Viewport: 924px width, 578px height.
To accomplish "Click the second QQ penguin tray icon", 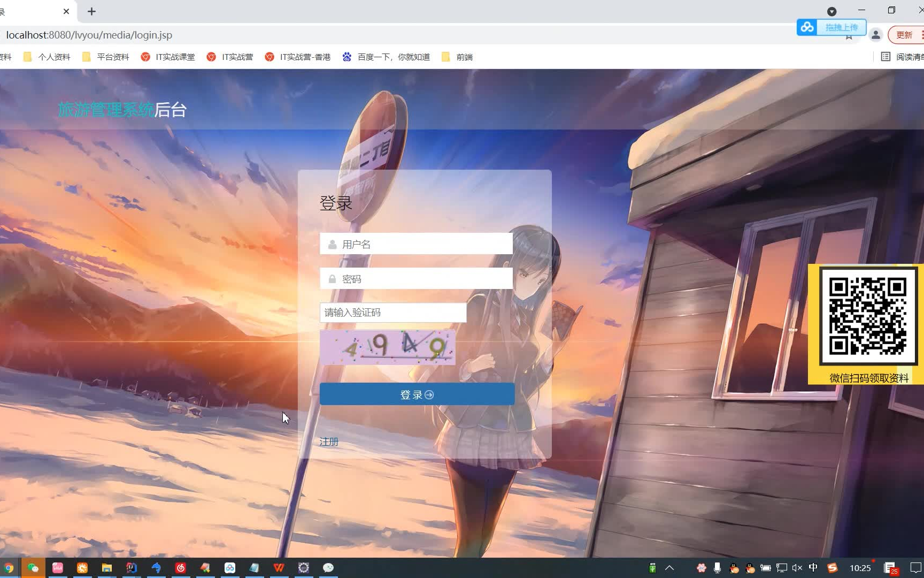I will (x=750, y=568).
